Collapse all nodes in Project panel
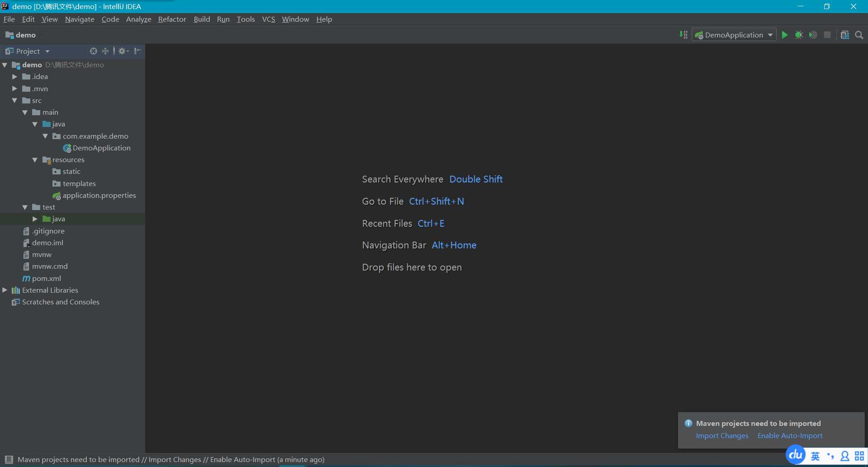This screenshot has width=868, height=467. pyautogui.click(x=105, y=51)
